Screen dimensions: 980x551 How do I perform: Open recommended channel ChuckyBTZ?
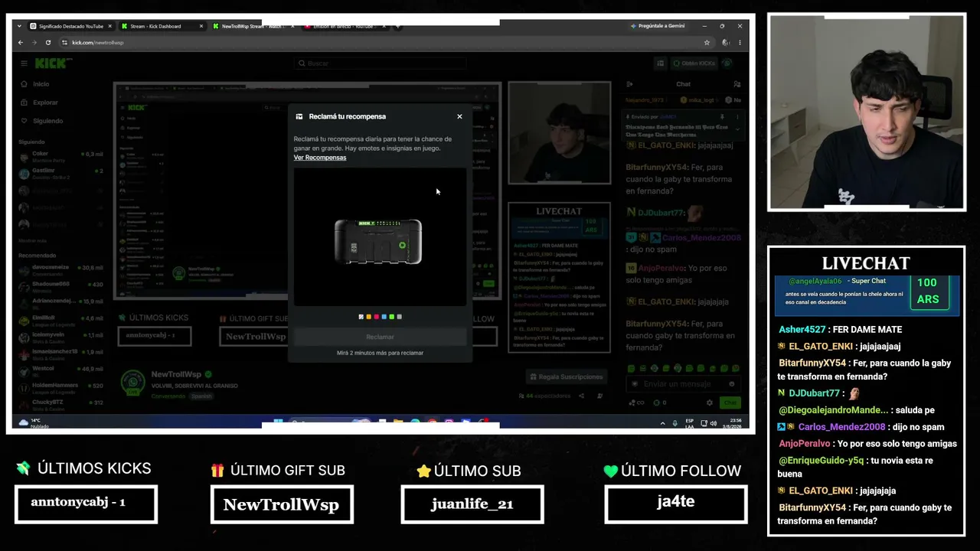61,404
